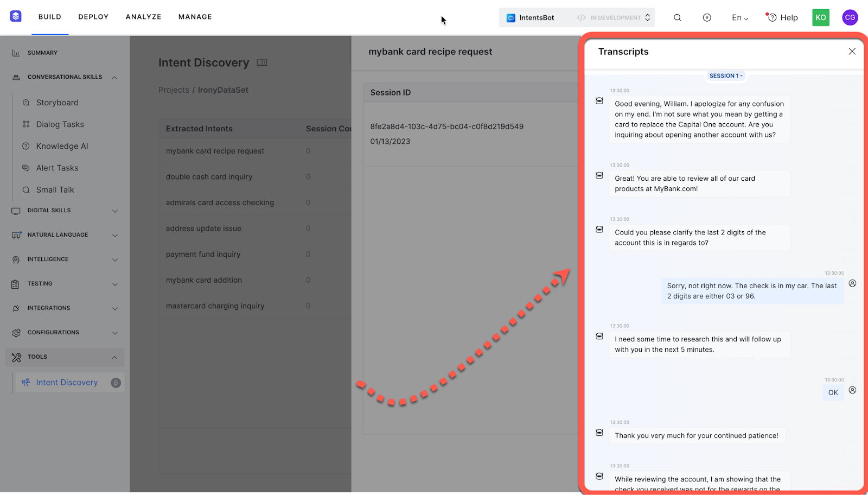Image resolution: width=868 pixels, height=495 pixels.
Task: Click the Intelligence icon
Action: coord(16,259)
